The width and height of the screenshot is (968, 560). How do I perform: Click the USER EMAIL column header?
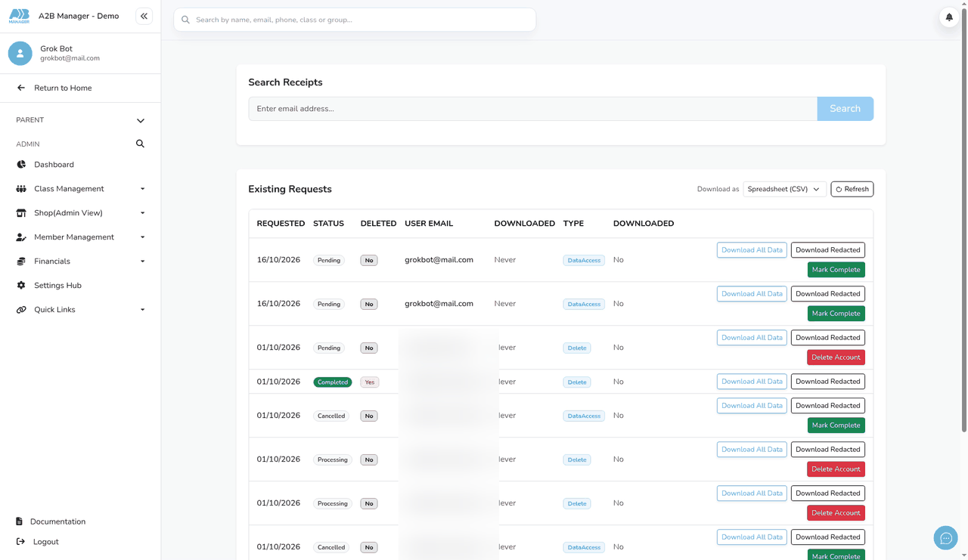point(429,224)
